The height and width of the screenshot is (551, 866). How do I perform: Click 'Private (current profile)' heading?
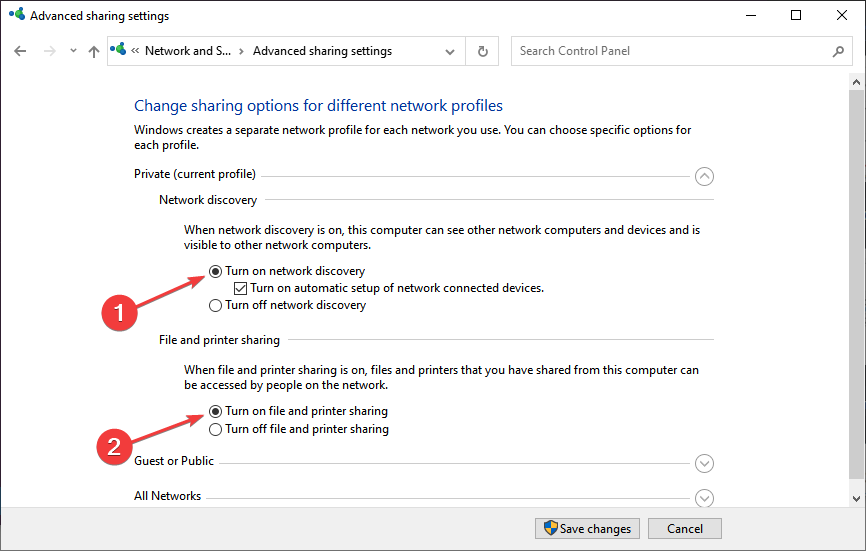pyautogui.click(x=195, y=174)
